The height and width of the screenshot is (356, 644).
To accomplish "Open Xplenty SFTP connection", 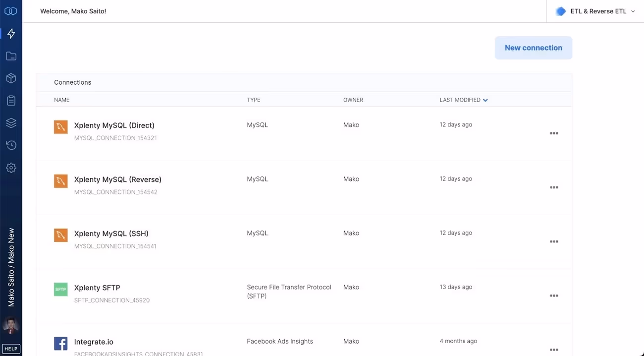I will tap(97, 288).
